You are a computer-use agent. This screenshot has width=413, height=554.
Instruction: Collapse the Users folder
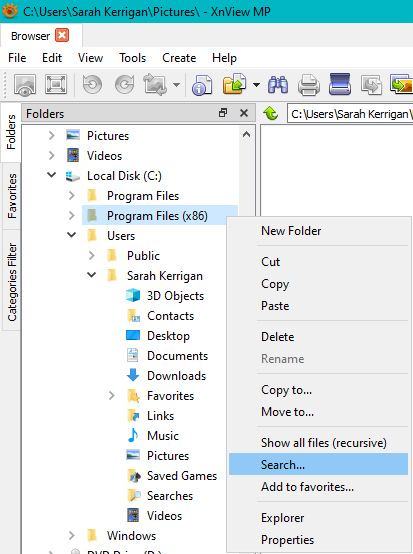[72, 235]
